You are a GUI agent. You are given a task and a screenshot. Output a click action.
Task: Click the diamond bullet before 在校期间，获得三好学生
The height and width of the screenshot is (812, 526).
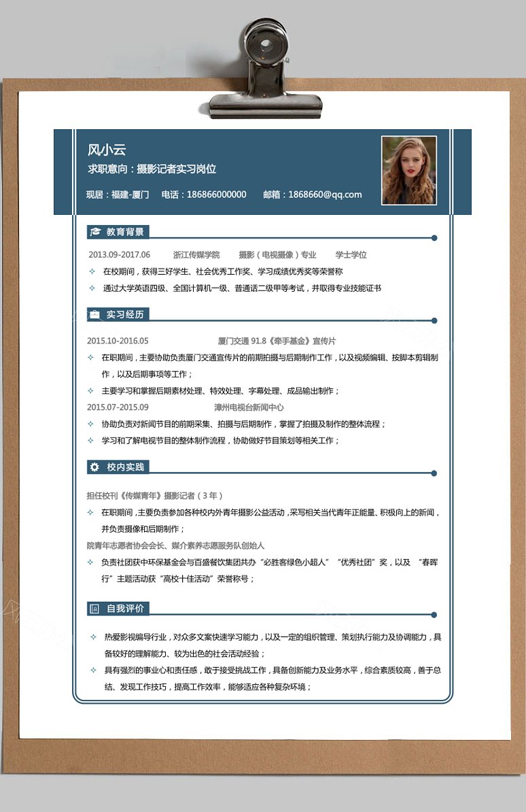coord(92,271)
